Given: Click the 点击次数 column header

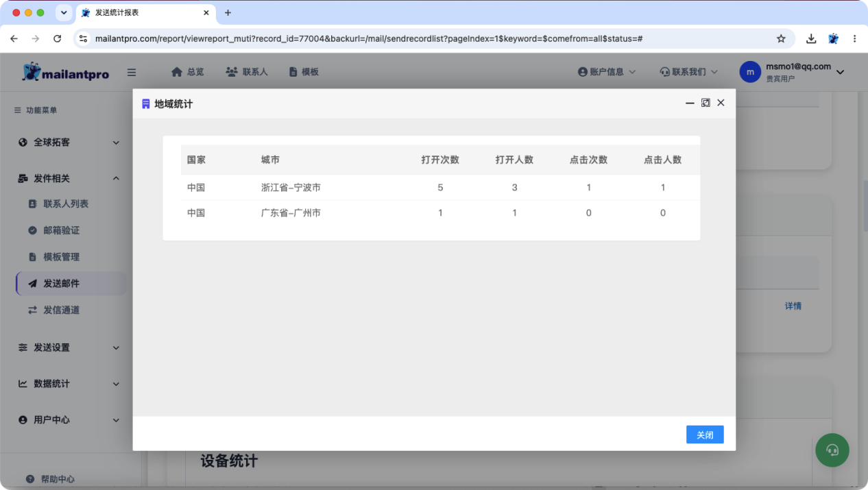Looking at the screenshot, I should [x=588, y=160].
